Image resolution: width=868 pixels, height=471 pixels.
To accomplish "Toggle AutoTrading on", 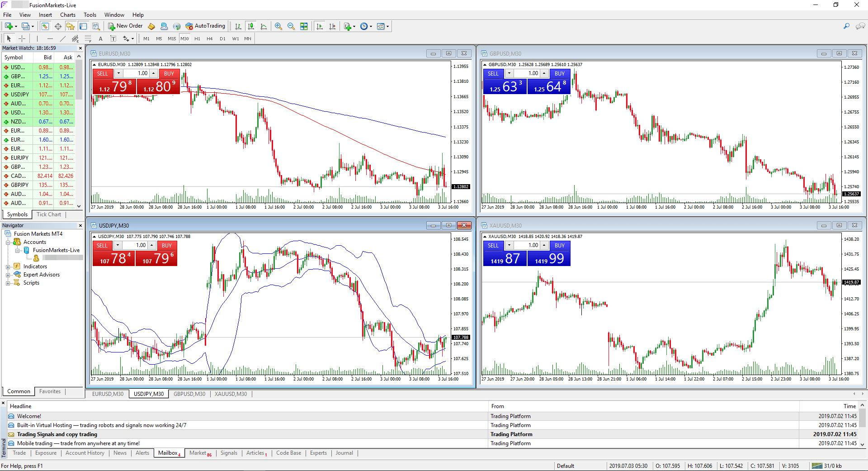I will click(x=206, y=26).
